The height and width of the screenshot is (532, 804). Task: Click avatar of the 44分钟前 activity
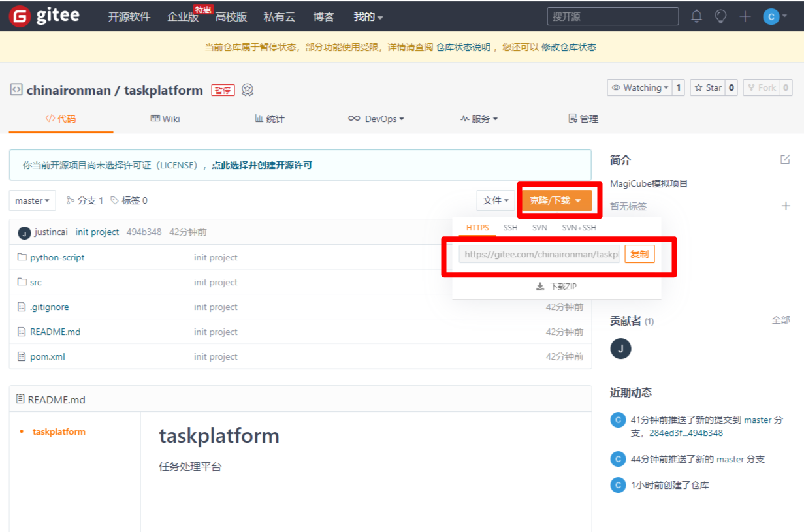tap(618, 459)
